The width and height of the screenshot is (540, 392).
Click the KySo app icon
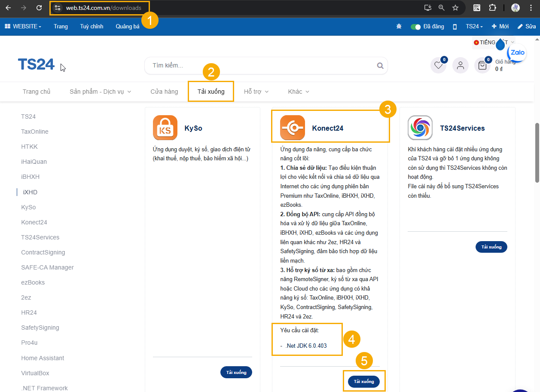165,128
